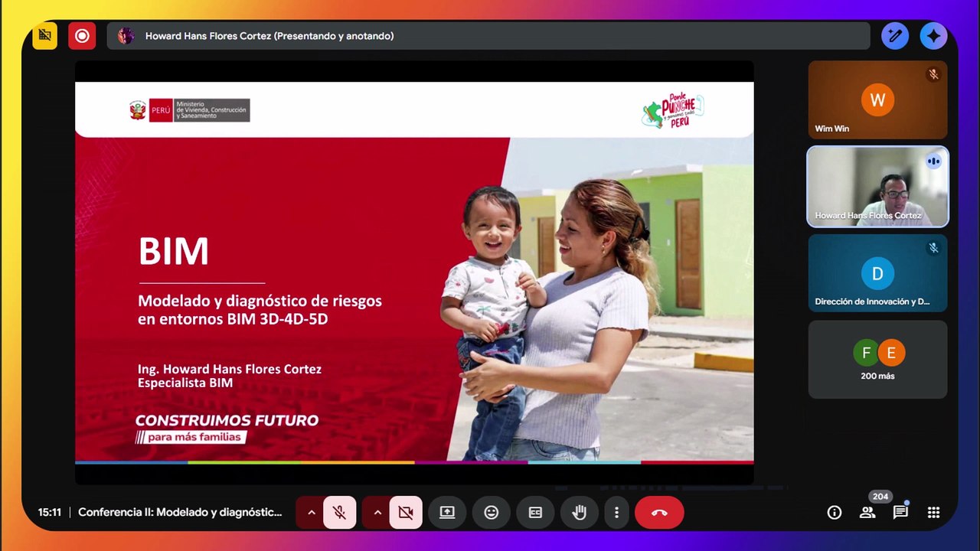Viewport: 980px width, 551px height.
Task: Click the meeting title Conferencia II
Action: click(x=180, y=513)
